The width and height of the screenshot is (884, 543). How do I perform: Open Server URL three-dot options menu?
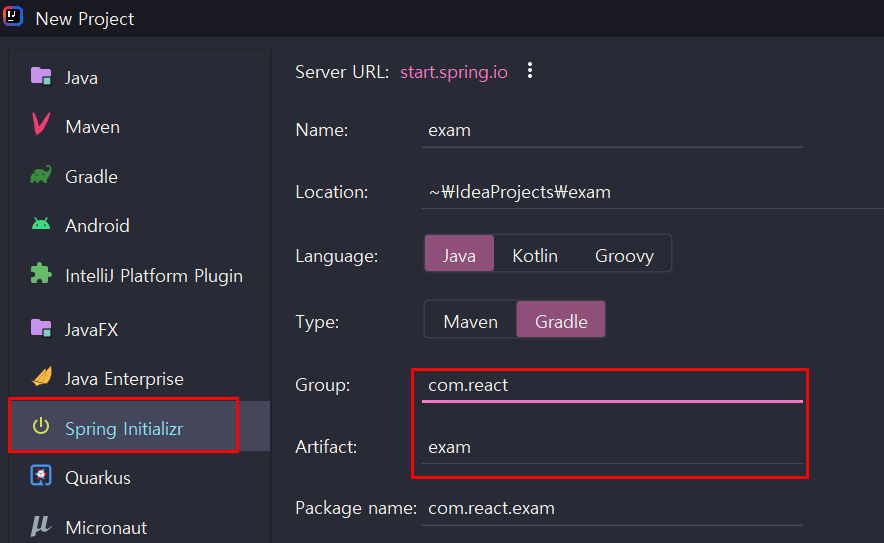coord(530,70)
